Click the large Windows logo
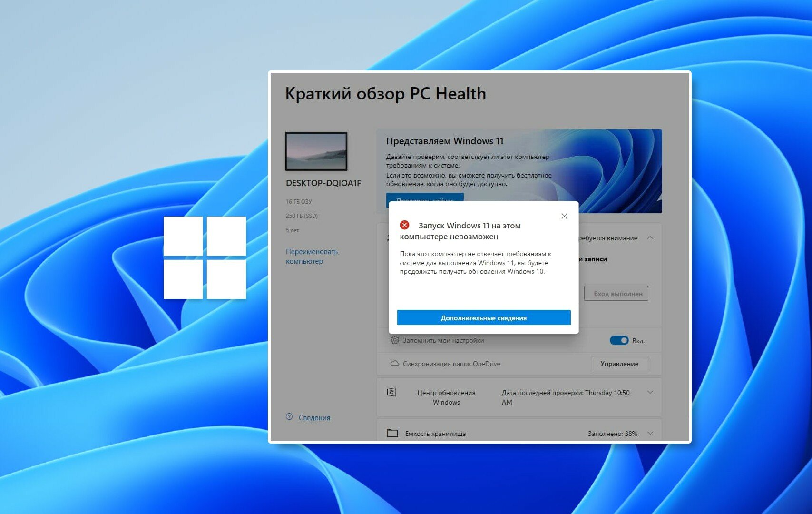The image size is (812, 514). (205, 257)
